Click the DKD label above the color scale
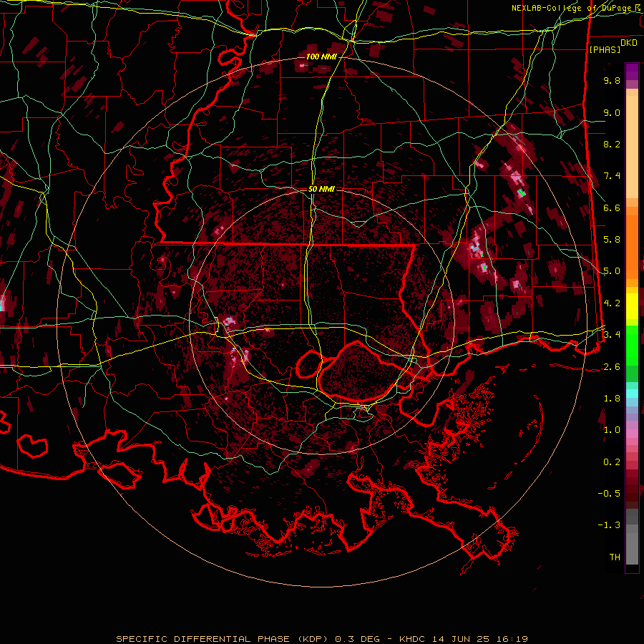644x644 pixels. pos(629,43)
